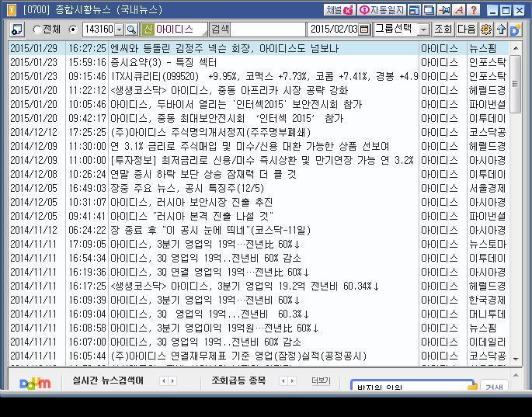Open news '(주)아이디스 연결재무제표 기준 영업(잠정)실적'
Viewport: 532px width, 417px height.
pos(259,356)
